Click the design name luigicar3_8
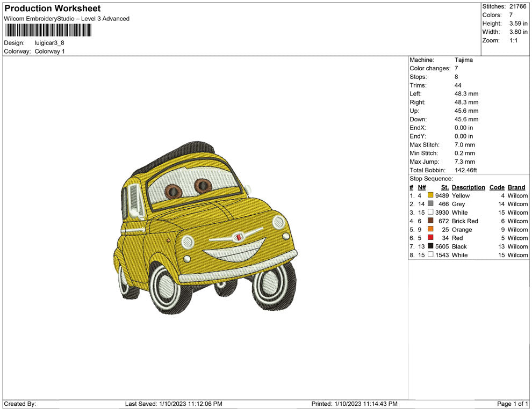 tap(49, 43)
